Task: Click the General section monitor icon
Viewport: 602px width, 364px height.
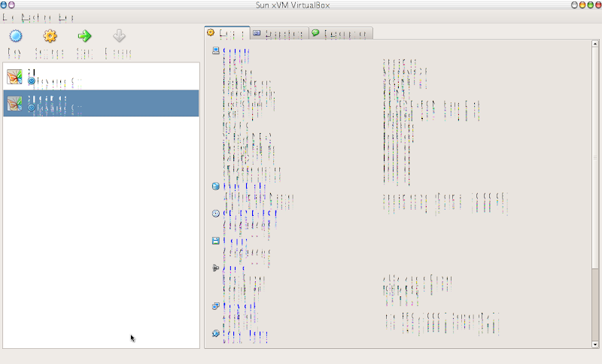Action: pyautogui.click(x=216, y=51)
